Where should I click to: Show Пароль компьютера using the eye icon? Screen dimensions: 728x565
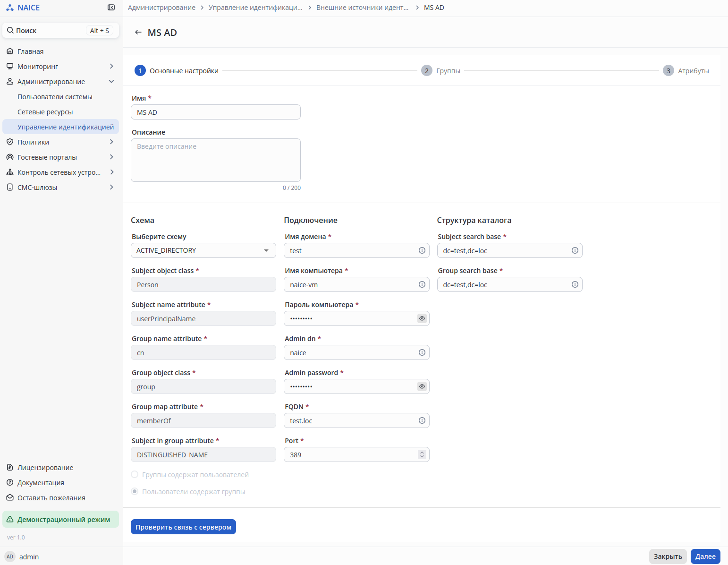(x=422, y=318)
